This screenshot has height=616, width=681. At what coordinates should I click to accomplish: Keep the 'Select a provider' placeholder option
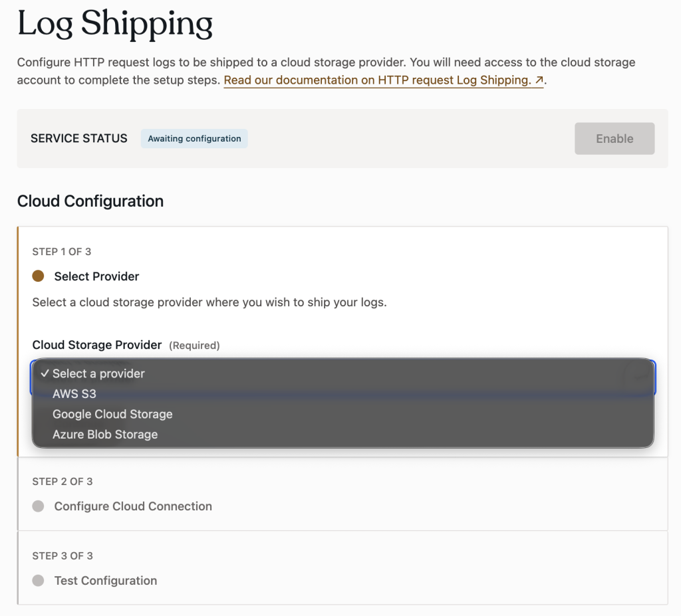click(x=98, y=373)
